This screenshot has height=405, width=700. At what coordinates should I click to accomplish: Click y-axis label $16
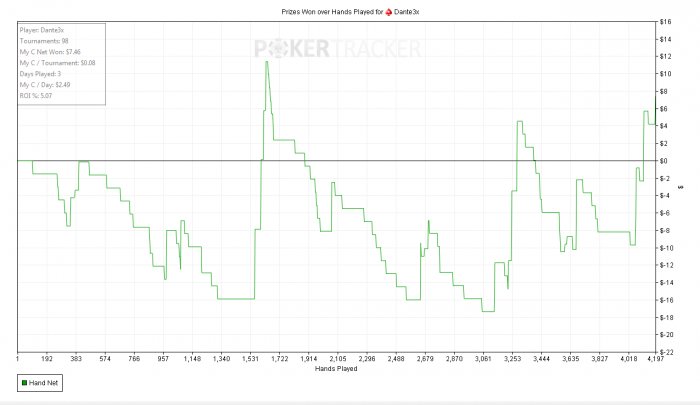[665, 21]
